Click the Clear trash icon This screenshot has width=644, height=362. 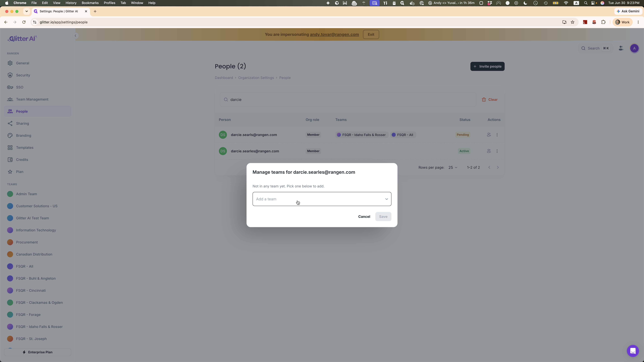(x=484, y=100)
